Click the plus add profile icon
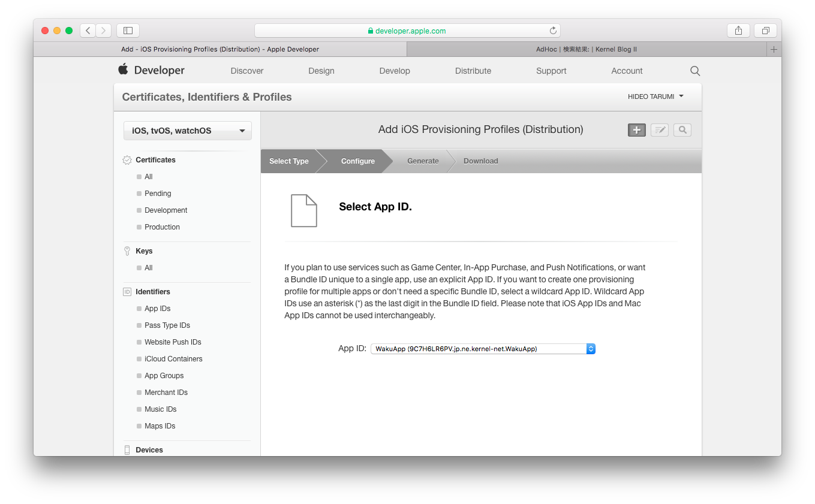Screen dimensions: 815x504 (636, 130)
